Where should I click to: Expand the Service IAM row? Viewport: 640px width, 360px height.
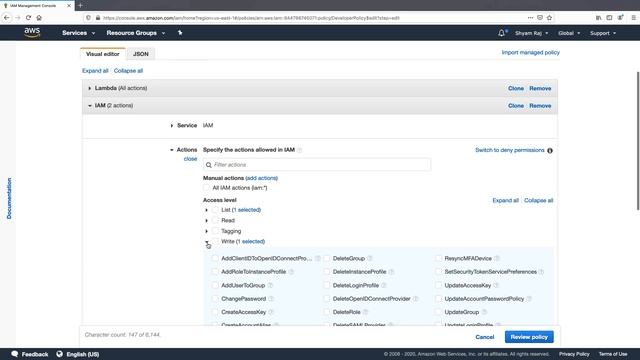point(172,126)
